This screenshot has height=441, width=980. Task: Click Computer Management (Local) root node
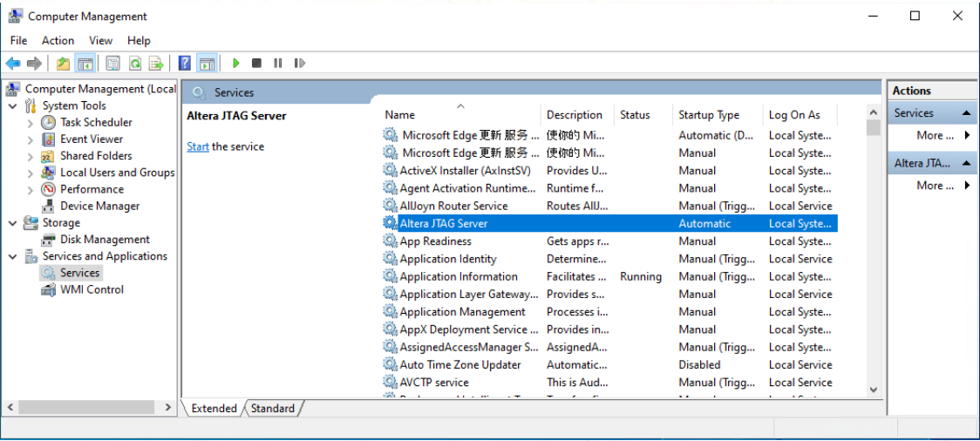tap(100, 89)
